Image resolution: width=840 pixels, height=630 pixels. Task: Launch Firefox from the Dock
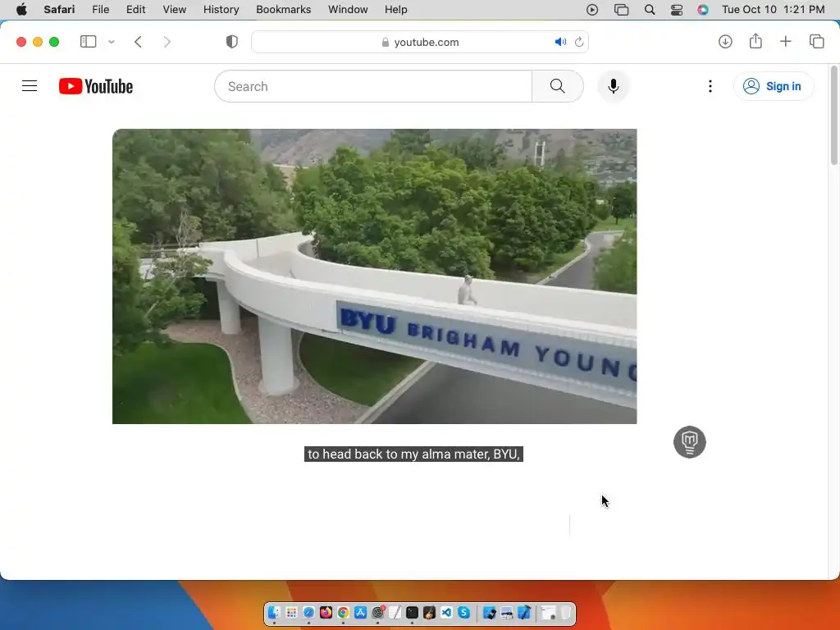(326, 612)
